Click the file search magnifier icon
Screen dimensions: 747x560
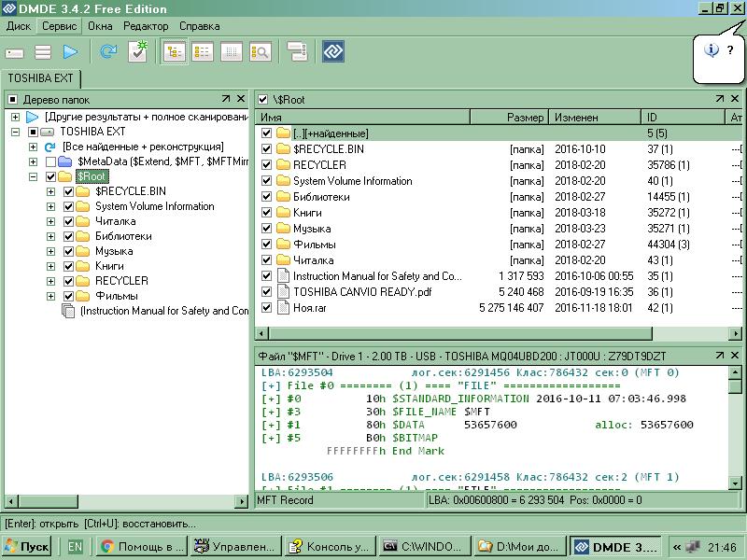coord(260,52)
